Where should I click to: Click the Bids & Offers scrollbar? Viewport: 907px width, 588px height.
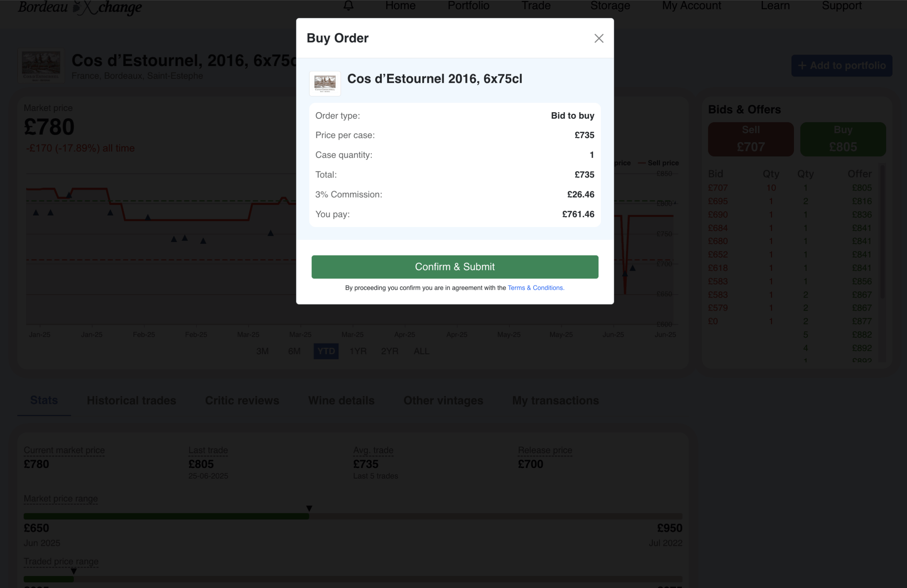click(x=882, y=232)
